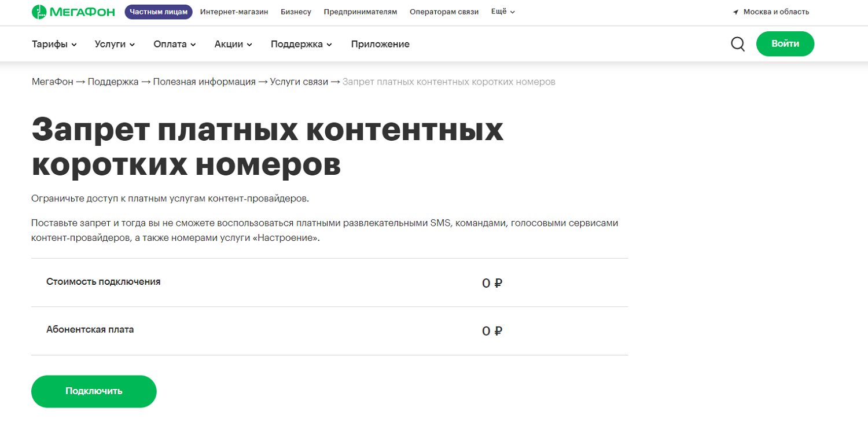
Task: Expand the Поддержка menu
Action: point(301,44)
